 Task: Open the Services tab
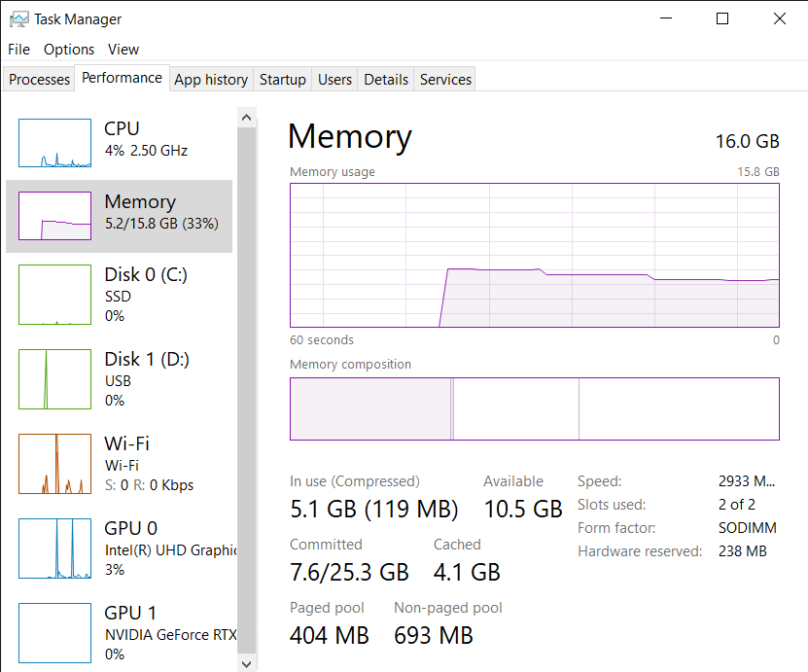click(445, 80)
